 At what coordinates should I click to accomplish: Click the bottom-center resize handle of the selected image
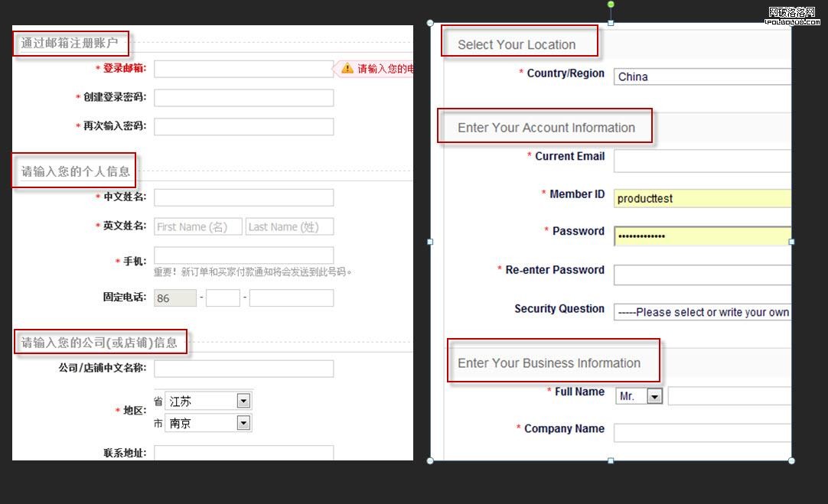(x=611, y=460)
